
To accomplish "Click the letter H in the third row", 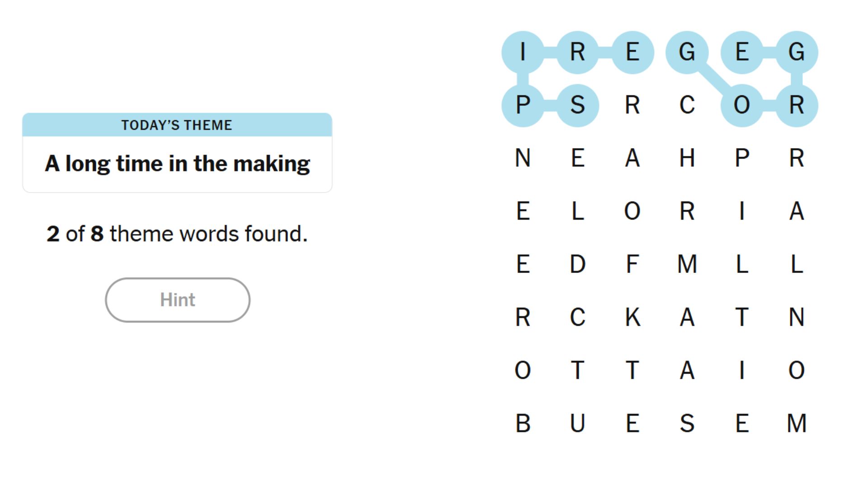I will 687,158.
